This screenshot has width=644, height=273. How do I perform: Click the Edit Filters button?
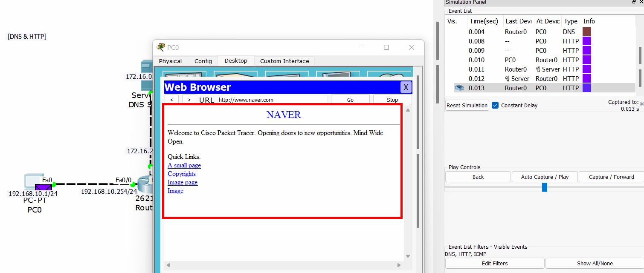[x=495, y=263]
